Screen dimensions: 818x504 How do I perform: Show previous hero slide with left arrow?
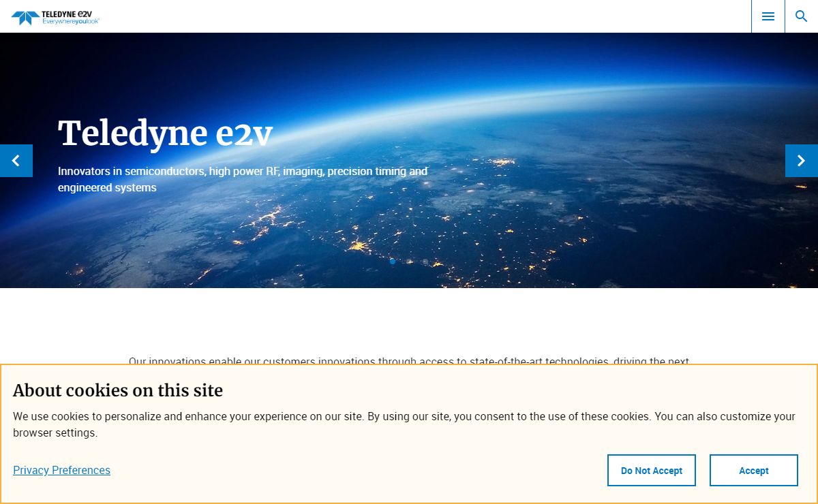pyautogui.click(x=16, y=161)
